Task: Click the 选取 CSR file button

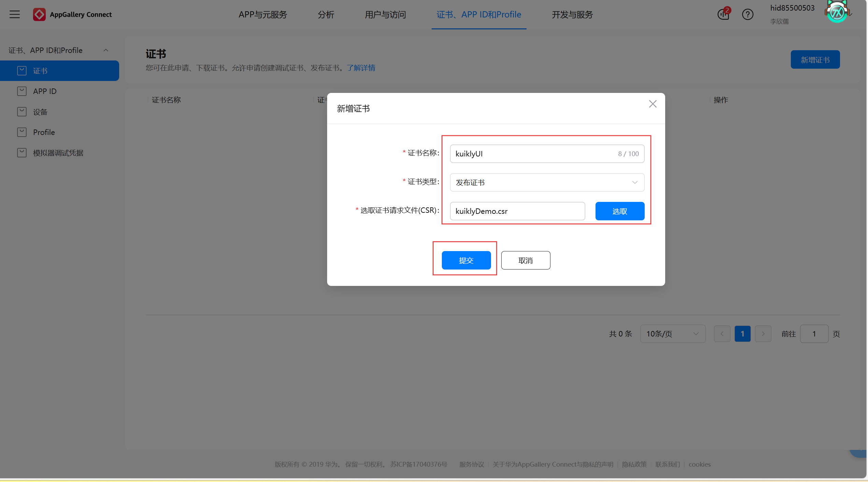Action: click(x=619, y=211)
